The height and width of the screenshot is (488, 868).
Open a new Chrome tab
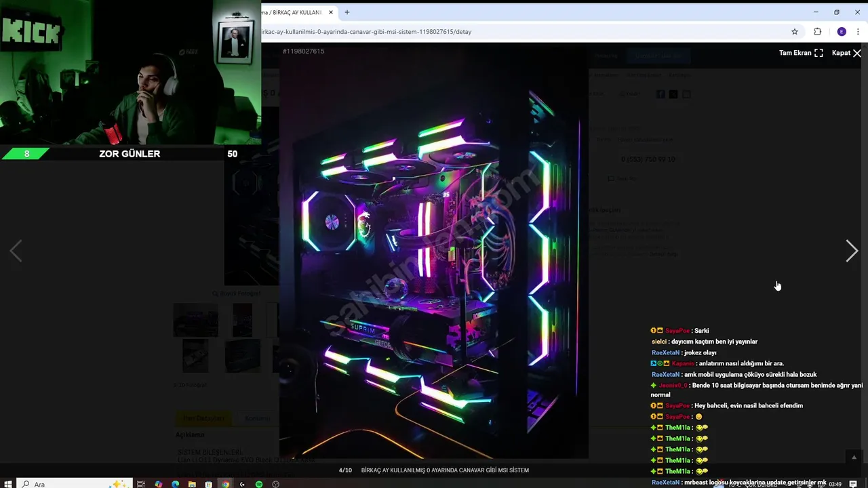click(347, 12)
